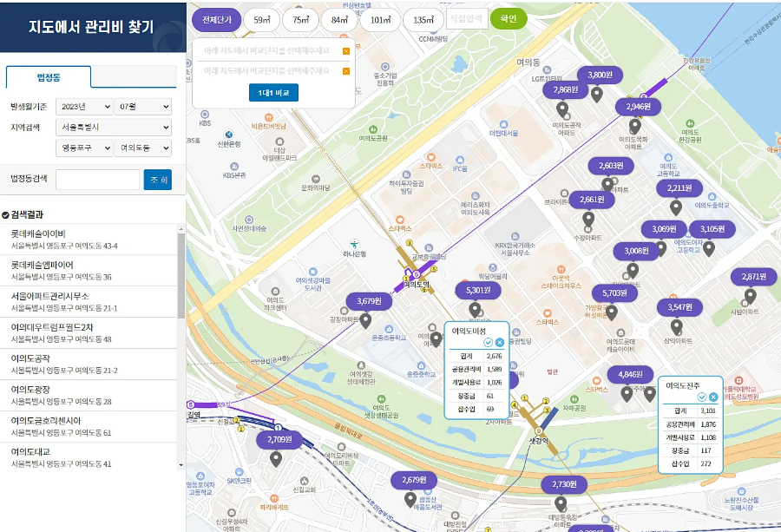Screen dimensions: 781x532
Task: Open the 2,603원 marker bubble
Action: point(611,166)
